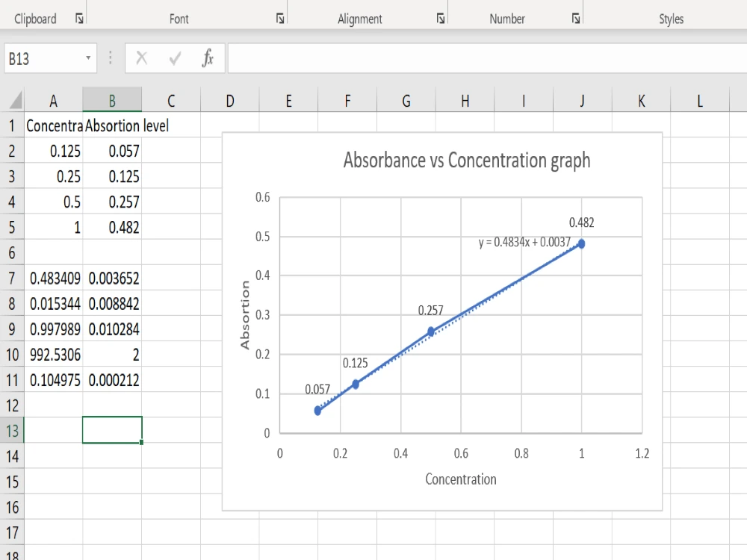Click the 0.6 vertical axis label
This screenshot has width=747, height=560.
pyautogui.click(x=262, y=196)
